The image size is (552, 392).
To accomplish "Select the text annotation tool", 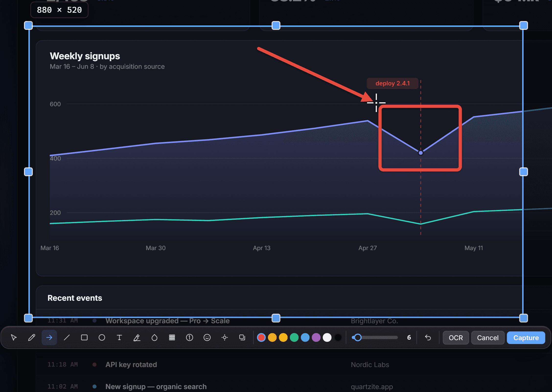I will point(119,338).
